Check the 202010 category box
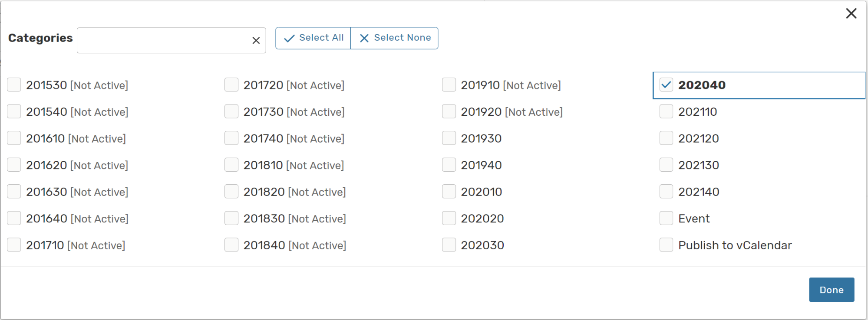 pos(449,192)
